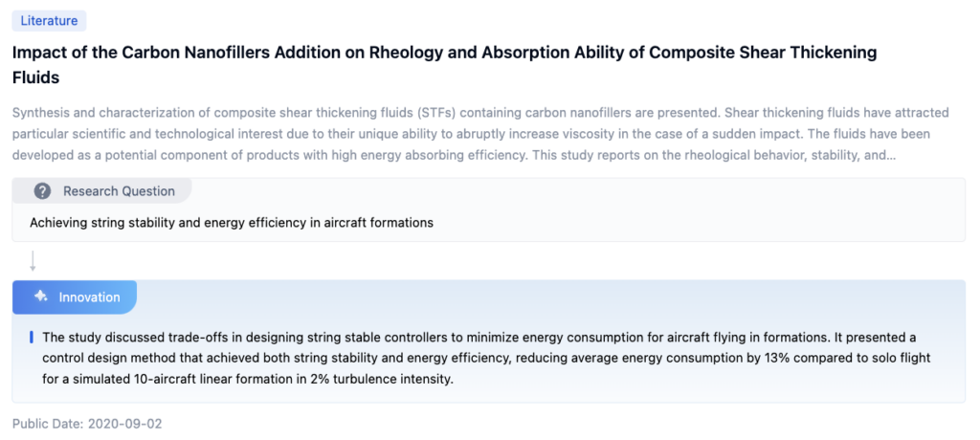Screen dimensions: 980x440
Task: Click the blue vertical bar beside the Innovation text
Action: coord(32,337)
